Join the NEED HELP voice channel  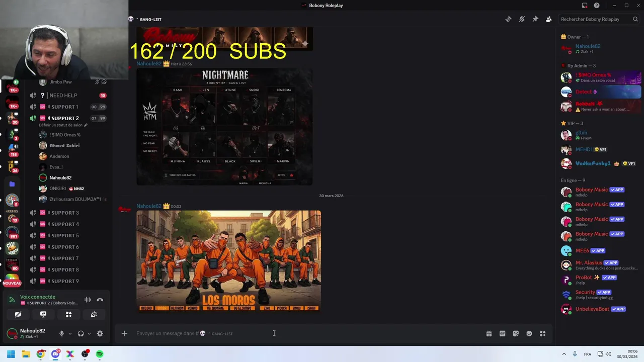(x=67, y=95)
